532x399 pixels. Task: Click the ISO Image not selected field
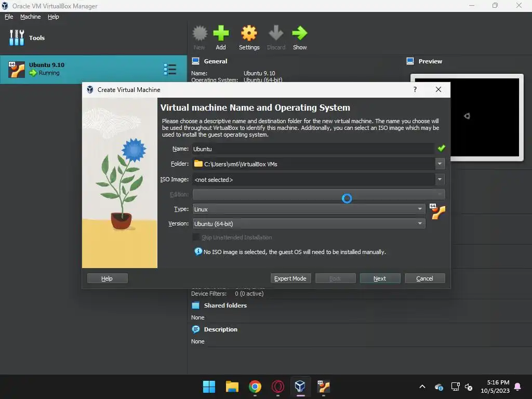click(x=313, y=179)
